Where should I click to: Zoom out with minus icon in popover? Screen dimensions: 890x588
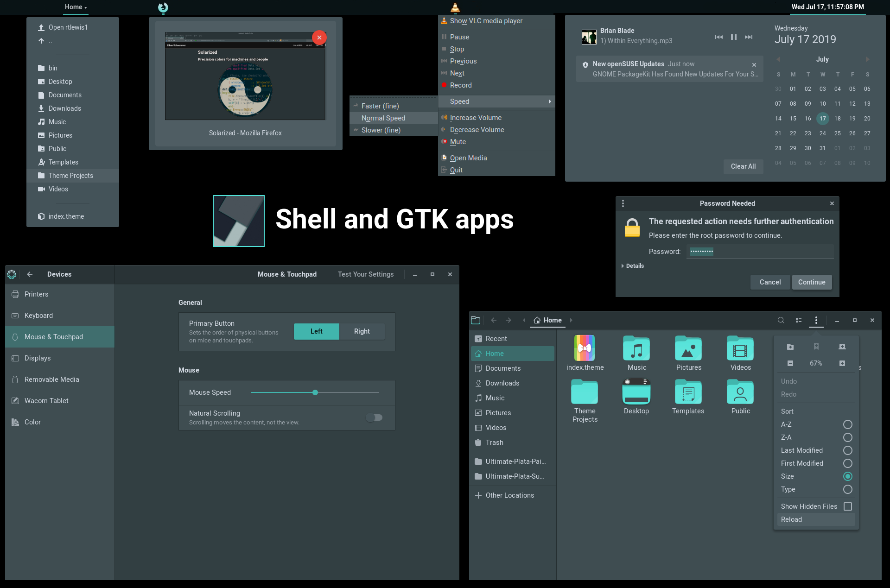tap(790, 363)
